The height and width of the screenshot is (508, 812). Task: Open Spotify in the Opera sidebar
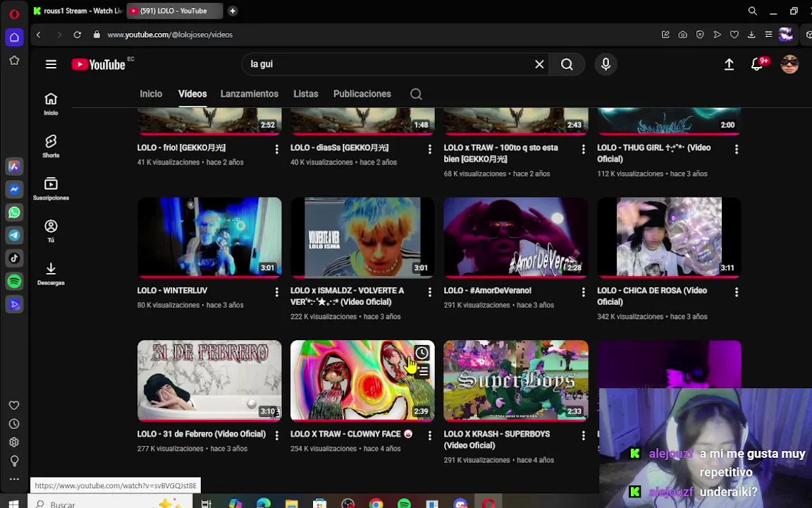(14, 281)
